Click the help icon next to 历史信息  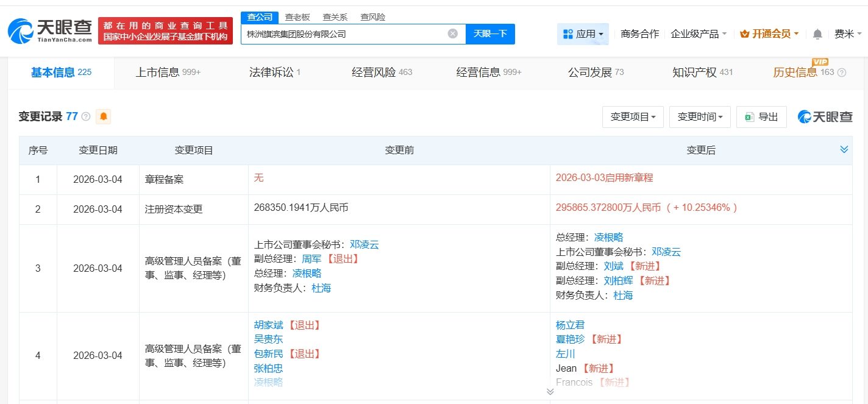pos(842,73)
